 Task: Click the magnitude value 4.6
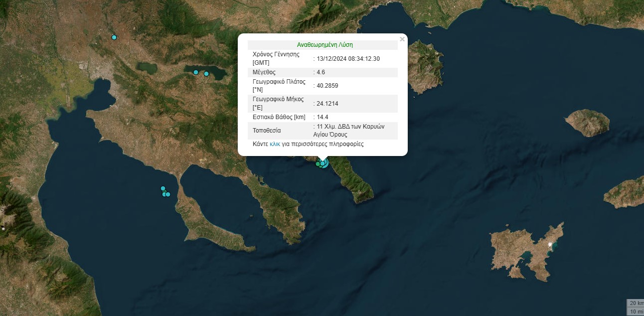click(x=321, y=72)
